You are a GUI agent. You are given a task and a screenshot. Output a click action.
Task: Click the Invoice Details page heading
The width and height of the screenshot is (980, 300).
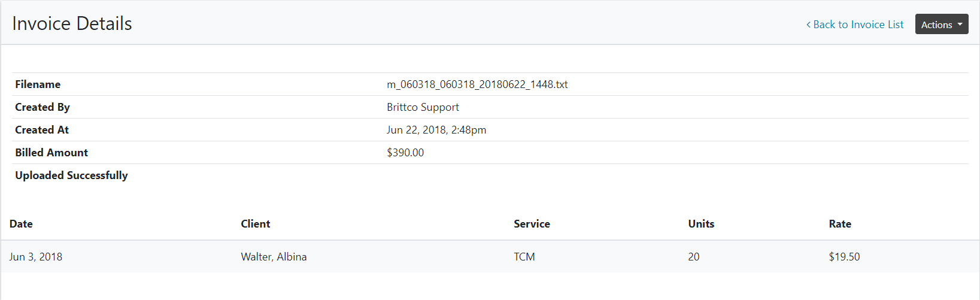[72, 23]
